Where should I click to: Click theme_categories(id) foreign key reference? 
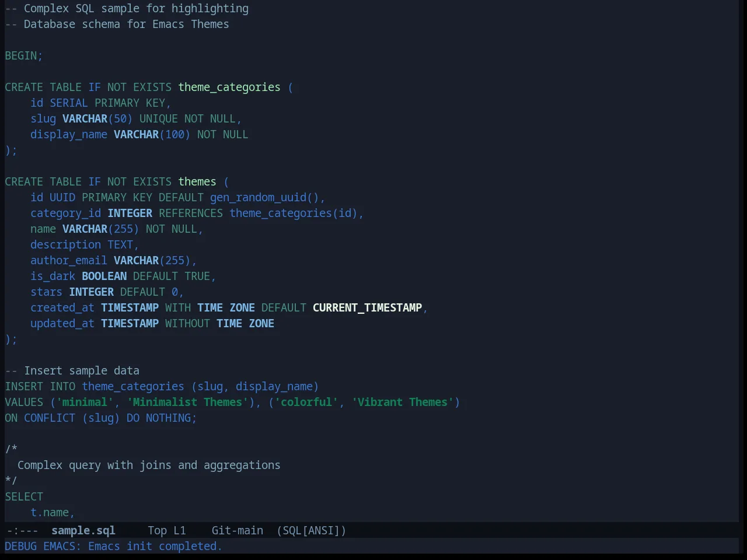click(294, 213)
